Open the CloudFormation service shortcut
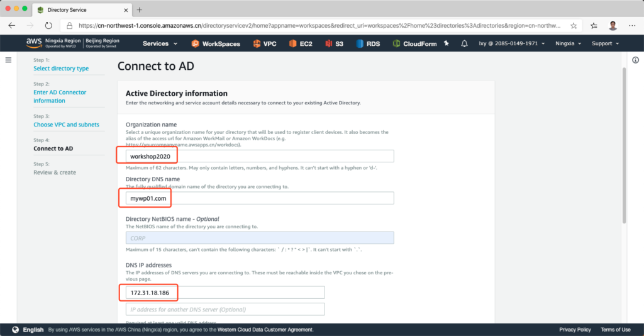The width and height of the screenshot is (644, 336). [x=414, y=43]
